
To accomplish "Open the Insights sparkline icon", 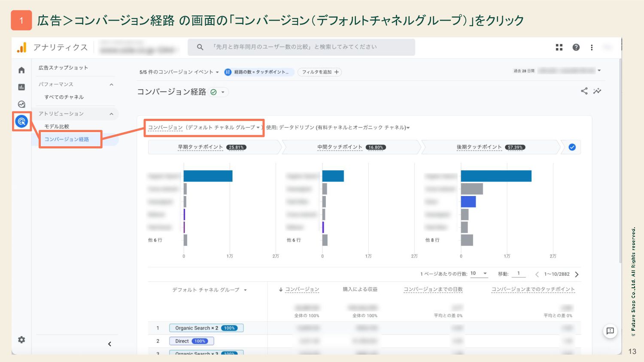I will tap(597, 91).
